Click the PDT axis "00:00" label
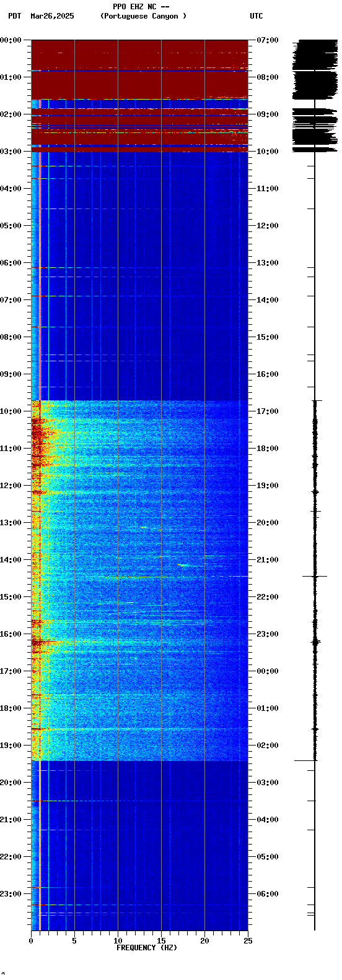This screenshot has height=980, width=342. click(x=11, y=40)
